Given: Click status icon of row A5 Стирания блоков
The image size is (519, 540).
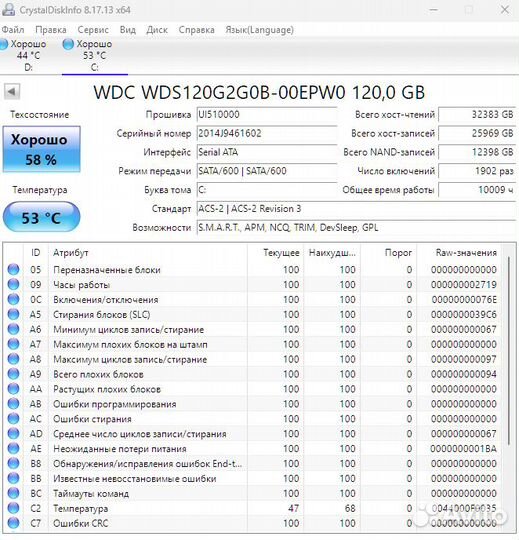Looking at the screenshot, I should tap(13, 314).
